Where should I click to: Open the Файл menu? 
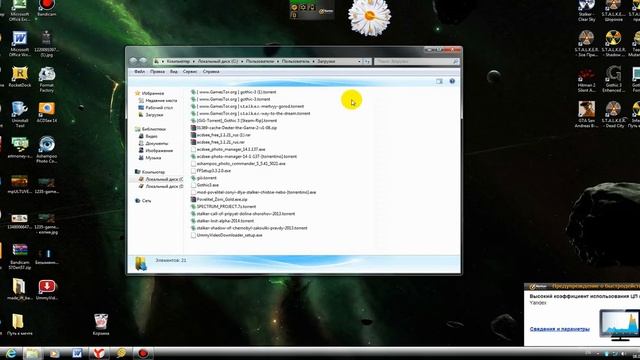click(x=140, y=71)
